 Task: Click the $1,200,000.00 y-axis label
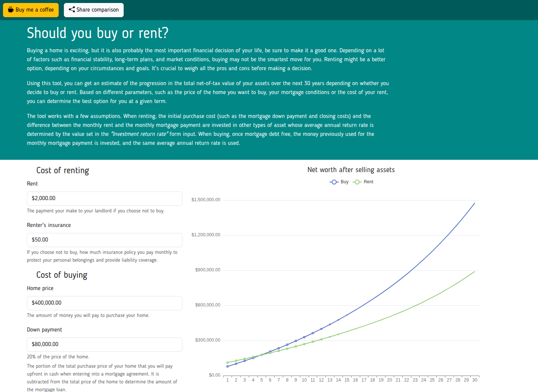(206, 235)
